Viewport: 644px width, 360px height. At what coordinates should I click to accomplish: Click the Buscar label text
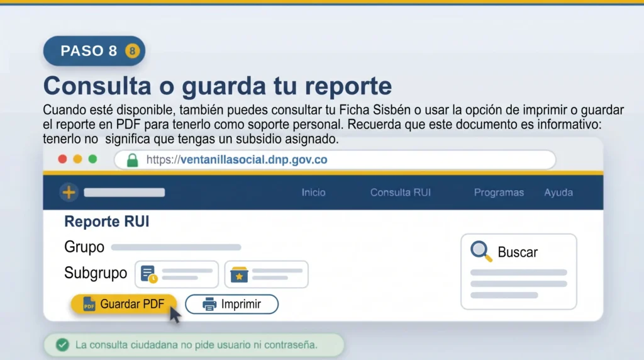[518, 252]
